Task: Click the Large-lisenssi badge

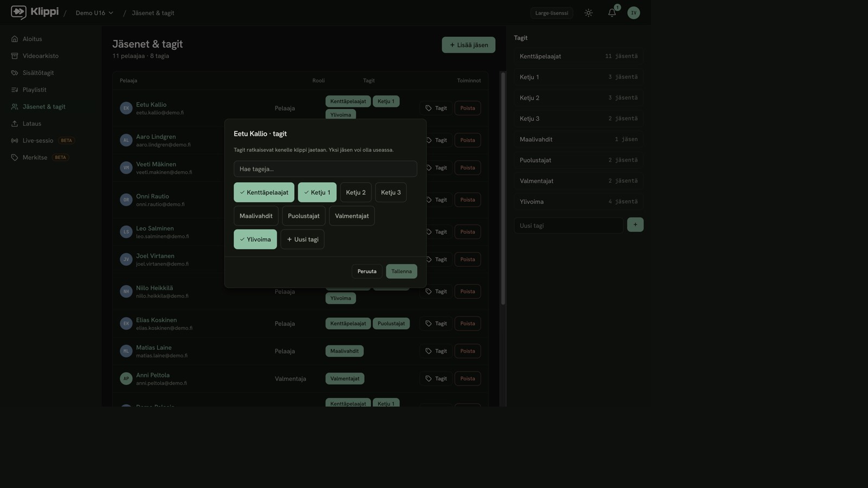Action: 552,13
